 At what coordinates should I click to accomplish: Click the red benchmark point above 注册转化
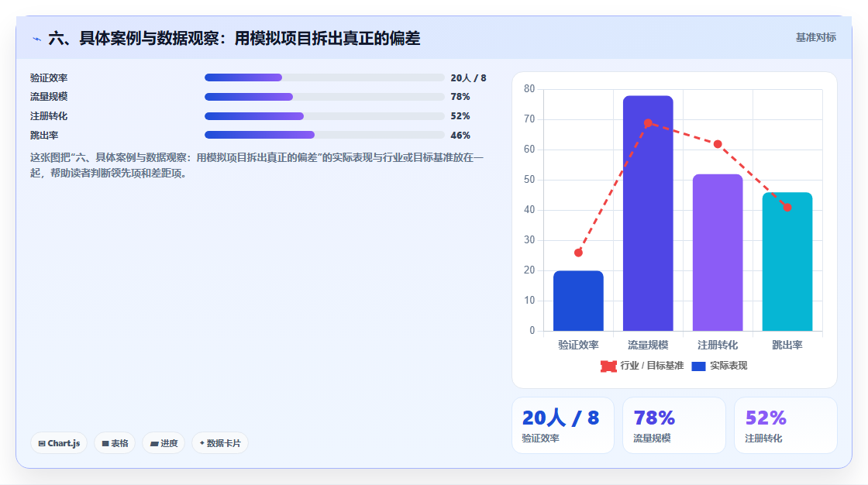pos(718,144)
